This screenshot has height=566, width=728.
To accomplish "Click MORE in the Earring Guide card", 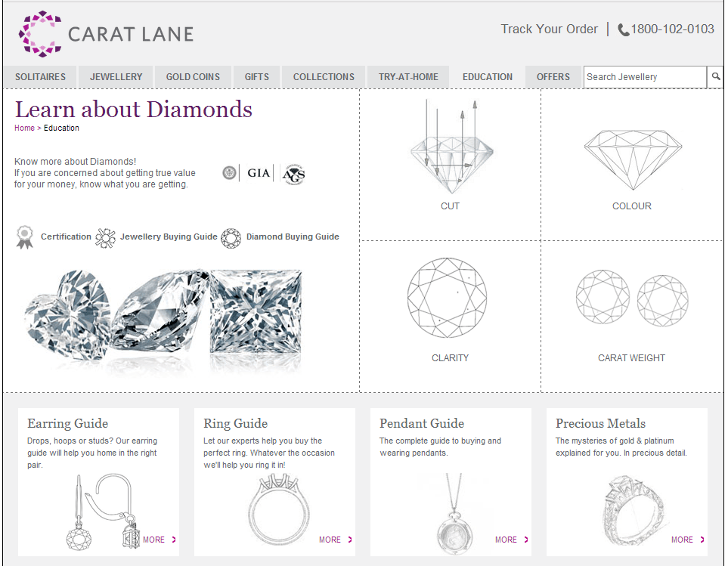I will [158, 540].
